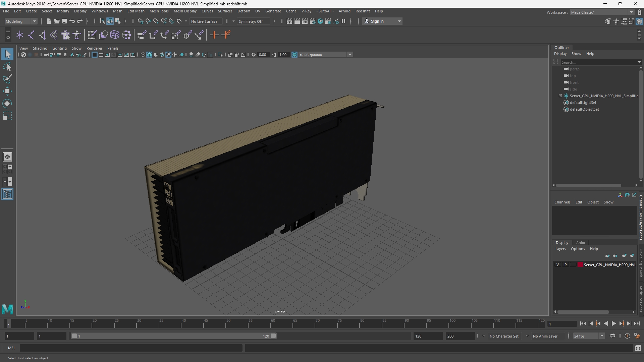Click the MEL command language label
The height and width of the screenshot is (362, 644).
[12, 348]
